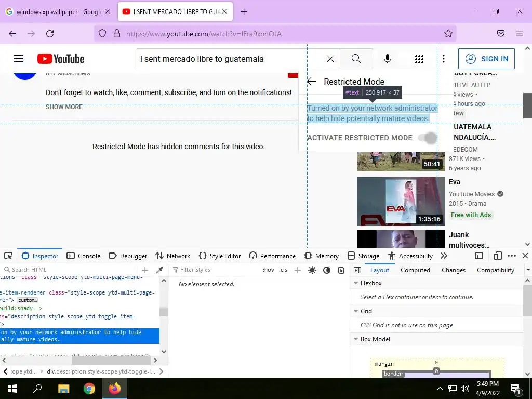532x399 pixels.
Task: Select the Compatibility sidebar tab
Action: tap(495, 270)
